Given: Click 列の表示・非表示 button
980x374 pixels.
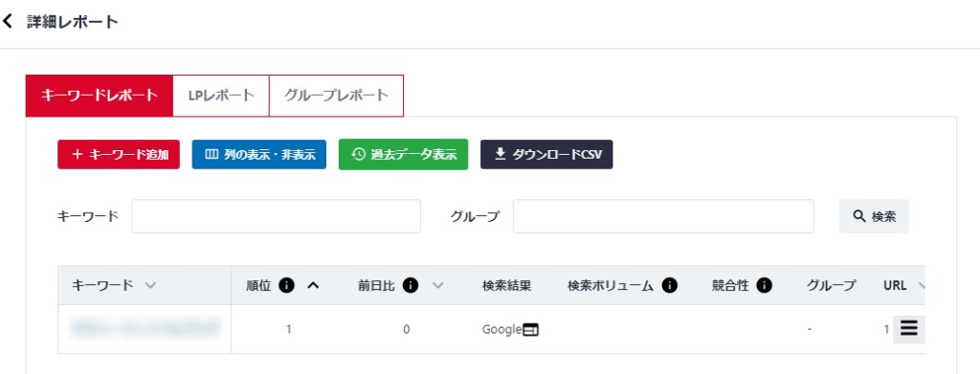Looking at the screenshot, I should coord(258,154).
